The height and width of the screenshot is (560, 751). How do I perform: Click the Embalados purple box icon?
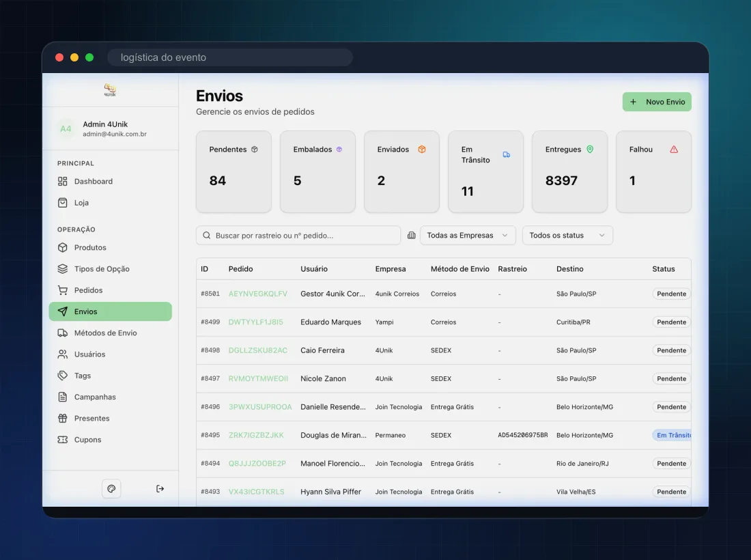click(339, 150)
